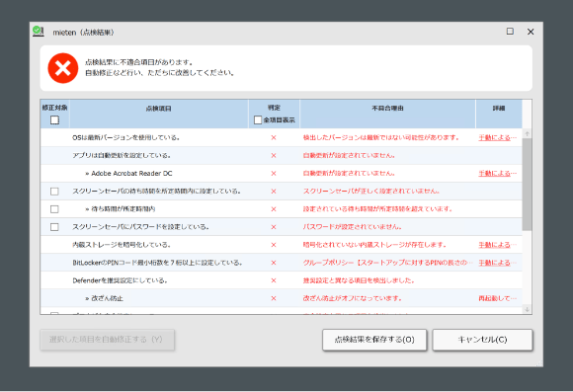Click reason 改ざん防止がオフになっています
The height and width of the screenshot is (392, 573).
[353, 299]
